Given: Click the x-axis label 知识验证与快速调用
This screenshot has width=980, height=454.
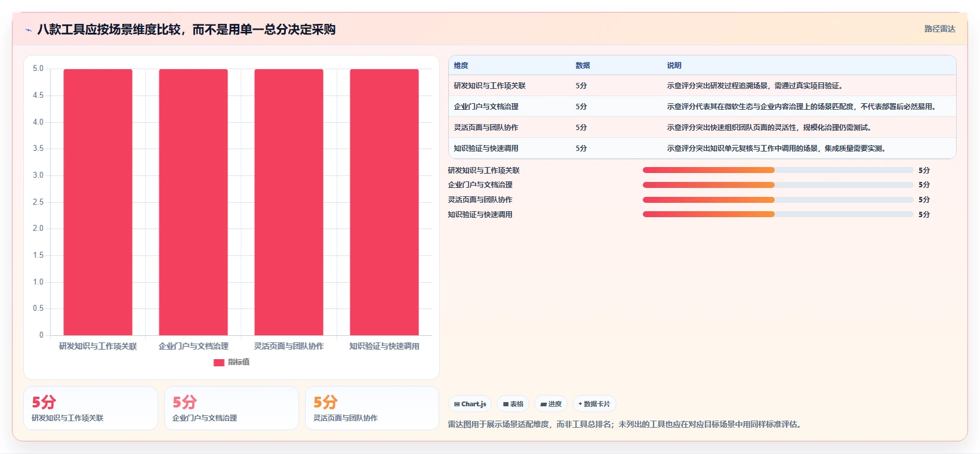Looking at the screenshot, I should click(384, 346).
